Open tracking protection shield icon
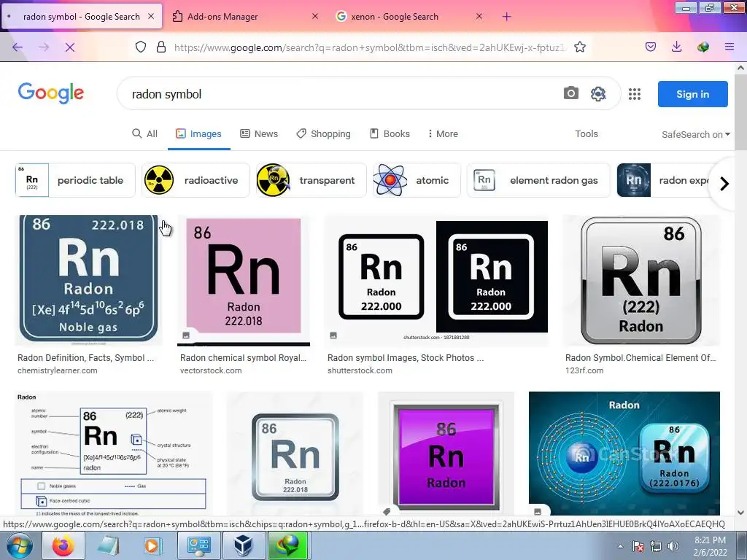747x560 pixels. click(141, 47)
